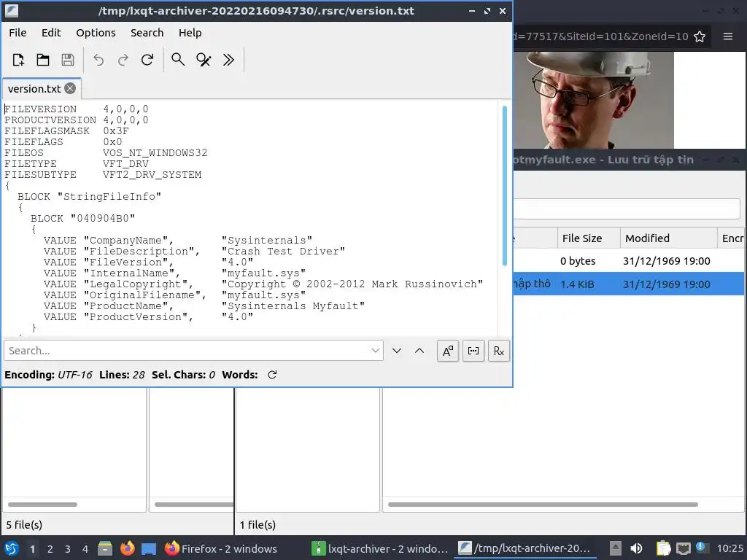
Task: Click the network monitor tray icon
Action: tap(683, 548)
